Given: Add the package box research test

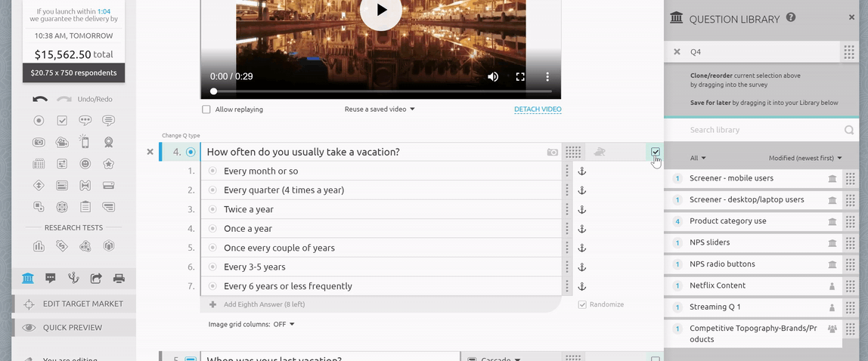Looking at the screenshot, I should pos(109,246).
